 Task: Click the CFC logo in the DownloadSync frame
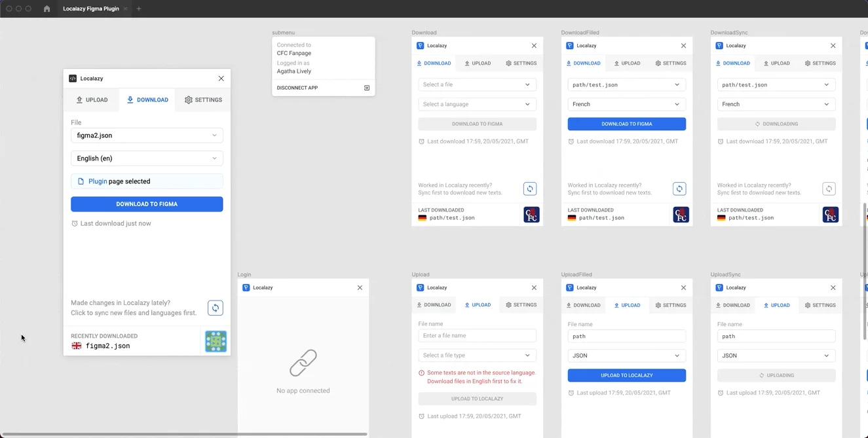point(830,214)
